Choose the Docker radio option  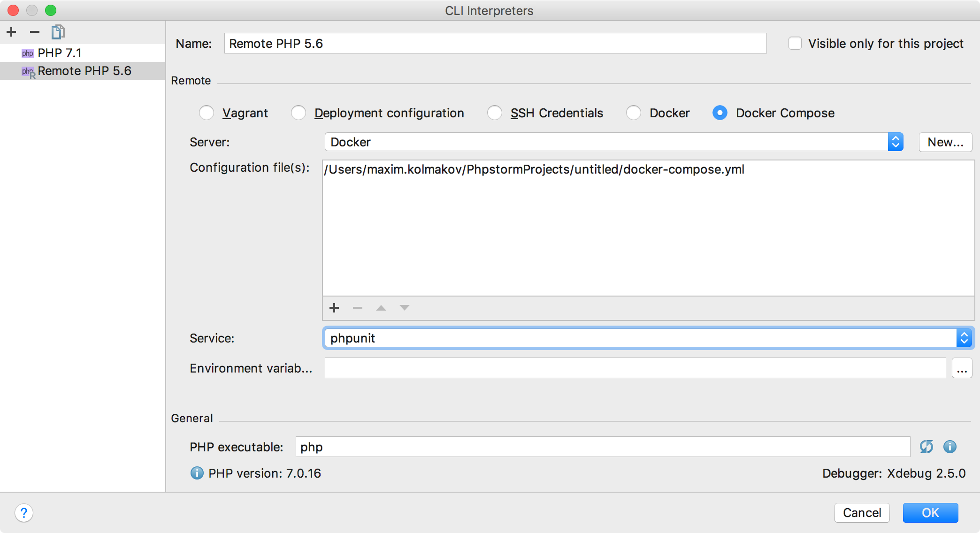pyautogui.click(x=634, y=113)
